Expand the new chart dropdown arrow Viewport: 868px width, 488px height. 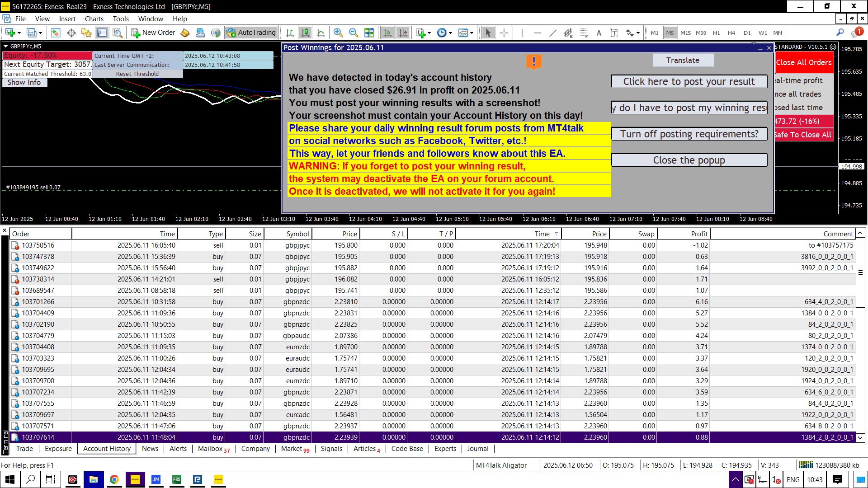click(x=19, y=33)
